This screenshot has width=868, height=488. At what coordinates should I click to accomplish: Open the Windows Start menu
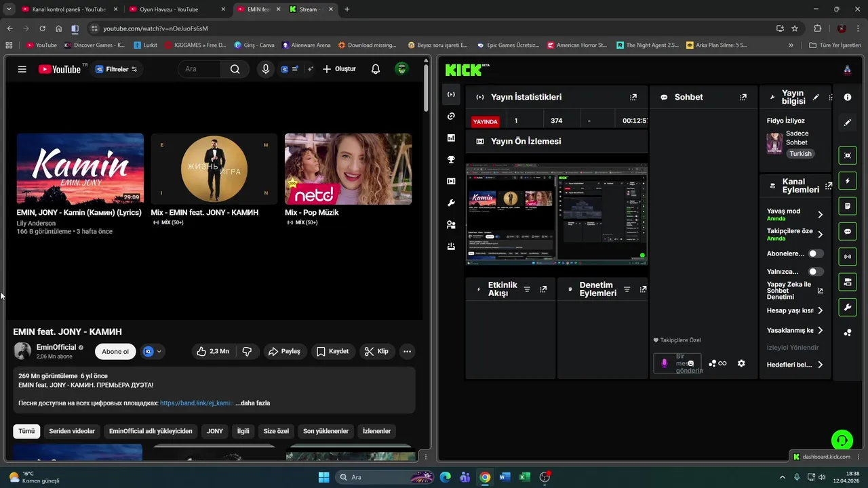323,477
